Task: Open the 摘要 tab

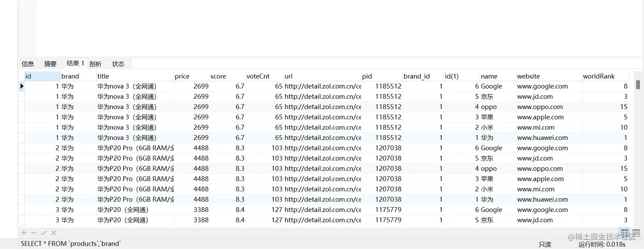Action: coord(50,64)
